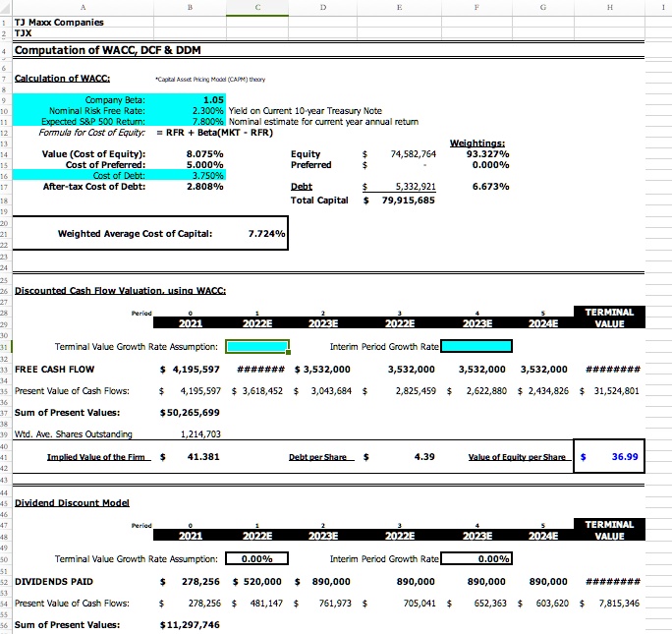The height and width of the screenshot is (634, 672).
Task: Click the Debt amount 5,332,921
Action: [x=416, y=187]
